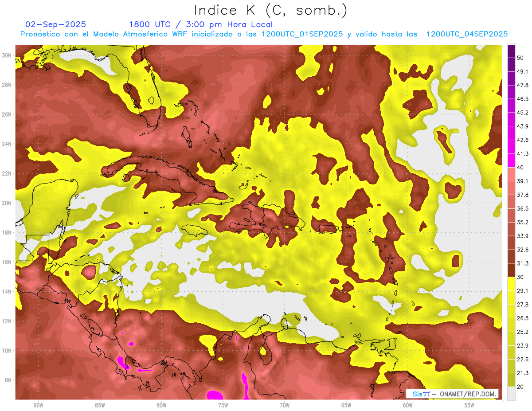Click the colorbar value '22.6'

point(523,360)
